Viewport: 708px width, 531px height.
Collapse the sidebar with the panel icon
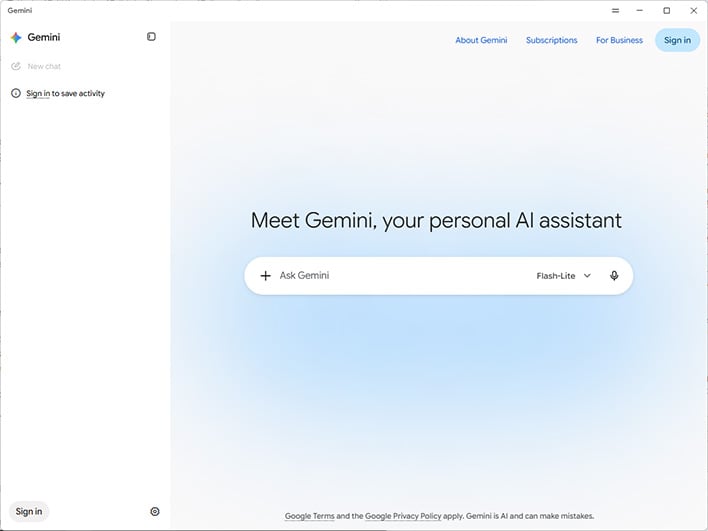point(151,37)
